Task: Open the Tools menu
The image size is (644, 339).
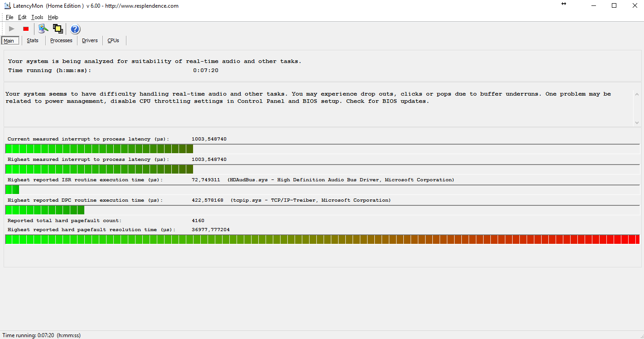Action: click(x=37, y=17)
